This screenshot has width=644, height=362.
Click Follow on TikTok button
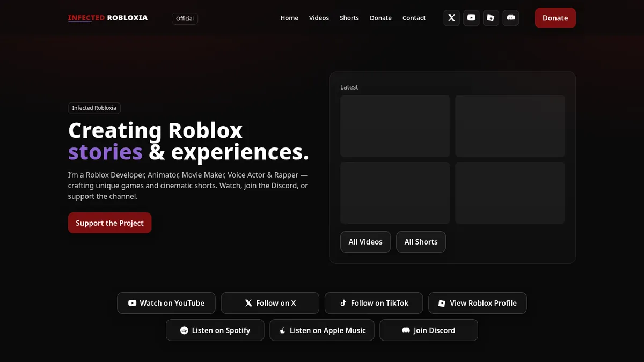point(374,303)
